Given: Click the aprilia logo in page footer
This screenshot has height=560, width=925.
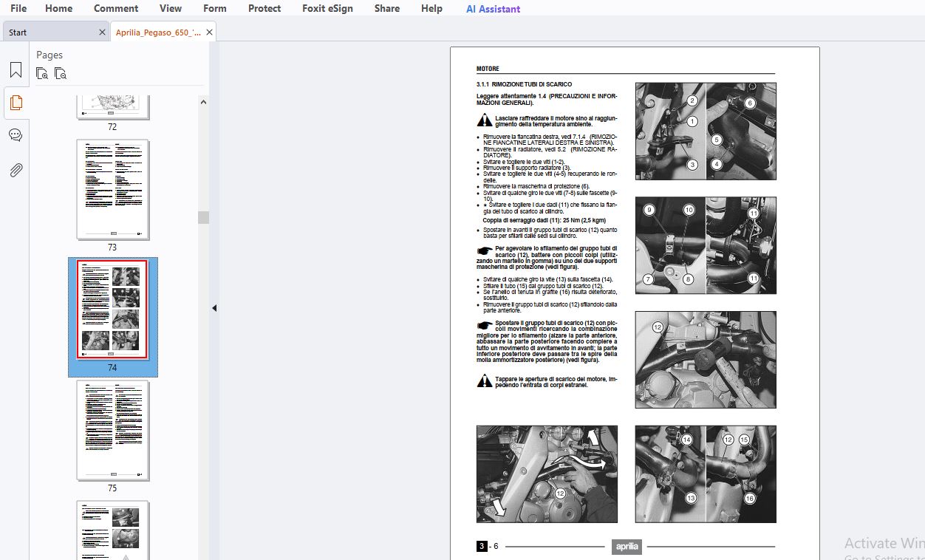Looking at the screenshot, I should pos(627,547).
